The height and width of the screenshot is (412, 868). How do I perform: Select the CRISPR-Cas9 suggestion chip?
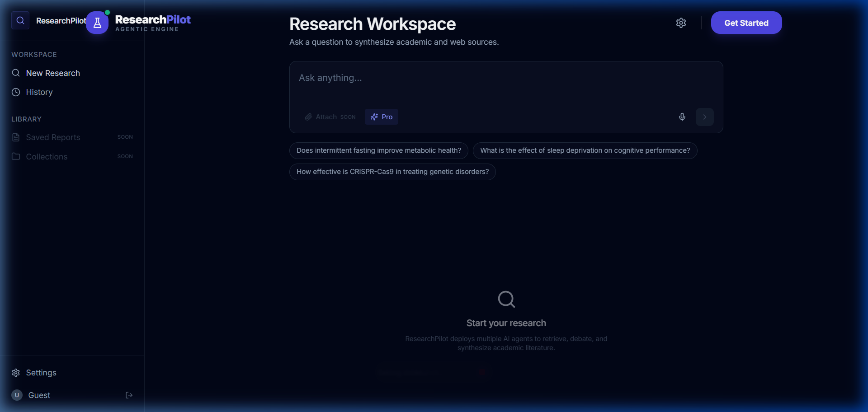[x=392, y=172]
